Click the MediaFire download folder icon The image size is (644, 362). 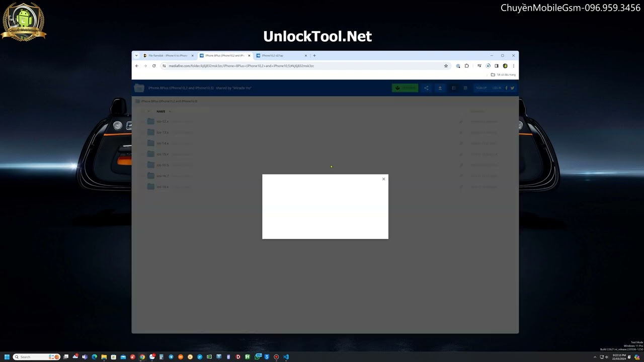point(440,88)
